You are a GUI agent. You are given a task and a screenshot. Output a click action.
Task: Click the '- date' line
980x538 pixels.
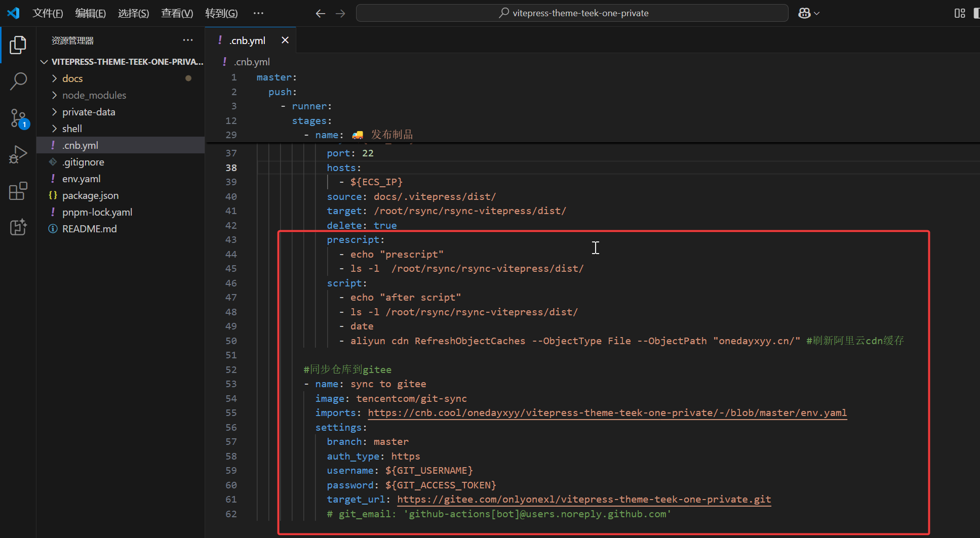point(356,326)
